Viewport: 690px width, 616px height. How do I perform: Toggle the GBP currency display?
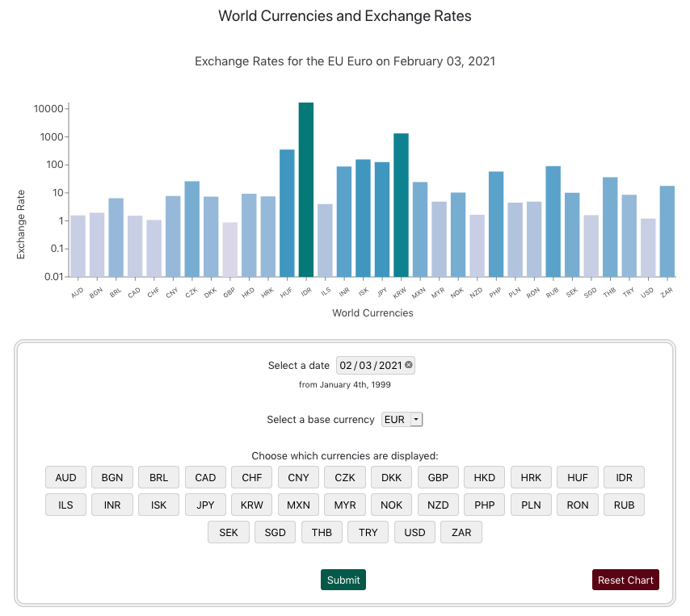438,477
